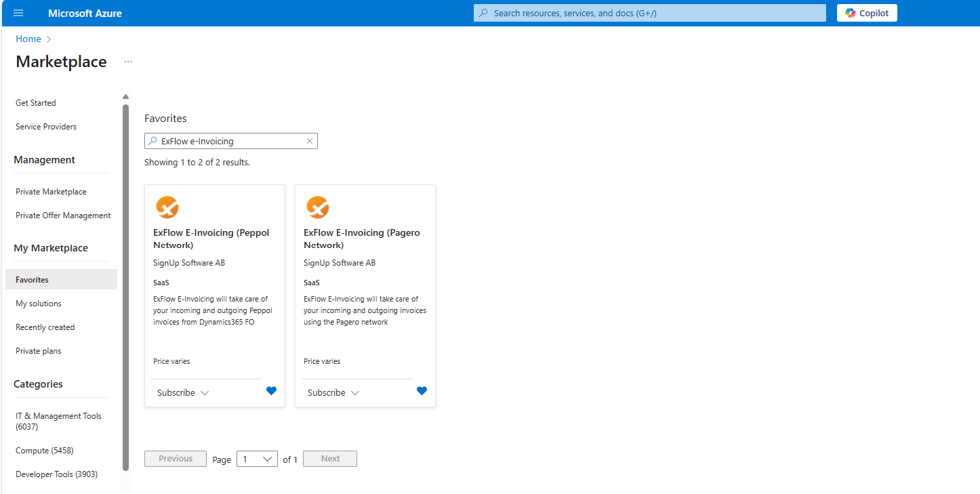Click the sidebar vertical scrollbar
Screen dimensions: 980x494
point(125,287)
